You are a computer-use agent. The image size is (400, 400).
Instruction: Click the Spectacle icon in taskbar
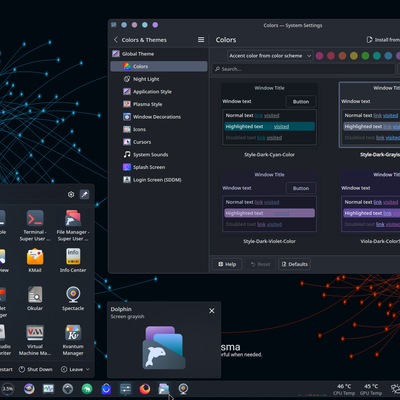(x=183, y=389)
